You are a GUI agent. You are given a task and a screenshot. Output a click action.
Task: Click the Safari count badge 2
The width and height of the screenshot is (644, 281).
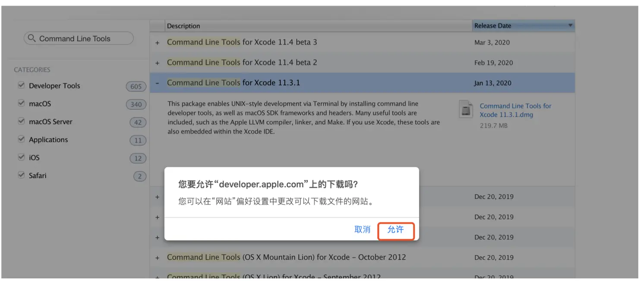coord(139,176)
